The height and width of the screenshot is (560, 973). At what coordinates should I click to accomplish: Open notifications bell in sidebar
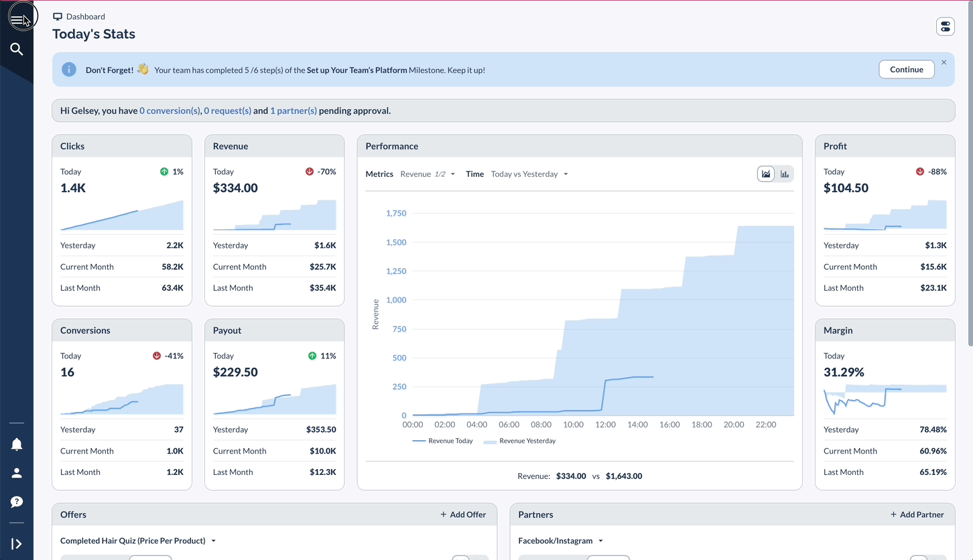coord(17,445)
